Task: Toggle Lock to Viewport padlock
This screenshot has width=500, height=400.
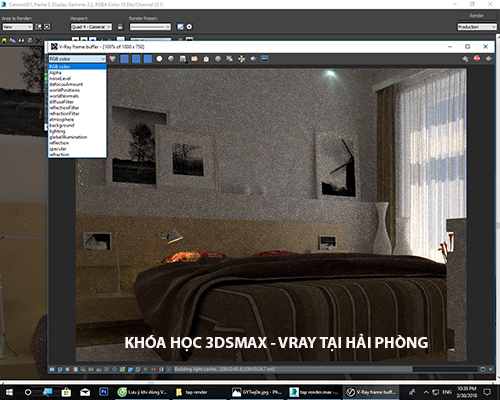Action: [120, 27]
